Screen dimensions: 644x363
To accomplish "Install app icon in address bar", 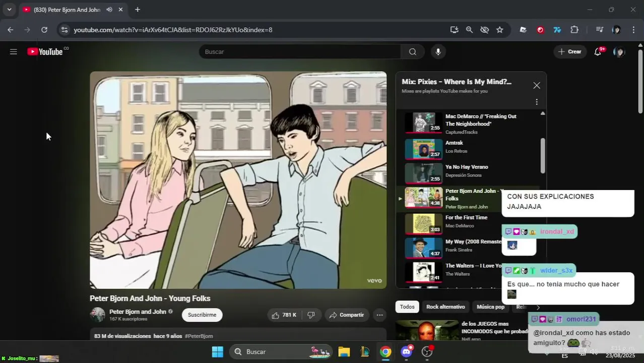I will [454, 30].
